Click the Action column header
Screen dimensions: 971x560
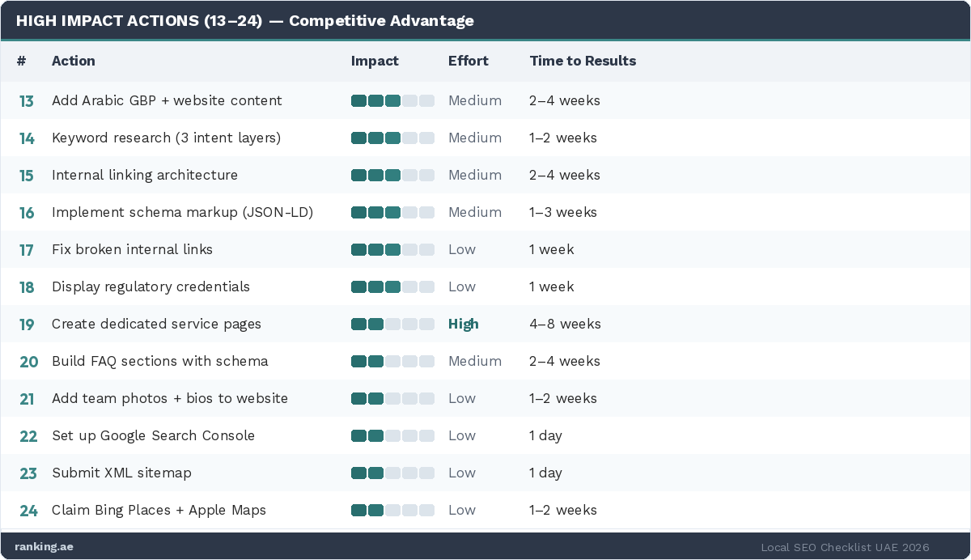tap(73, 61)
